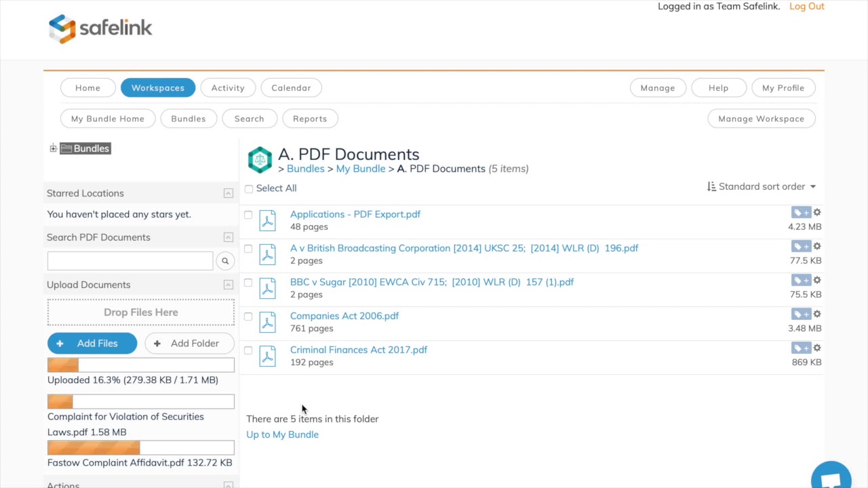Click Manage Workspace button
This screenshot has width=868, height=488.
click(x=762, y=119)
